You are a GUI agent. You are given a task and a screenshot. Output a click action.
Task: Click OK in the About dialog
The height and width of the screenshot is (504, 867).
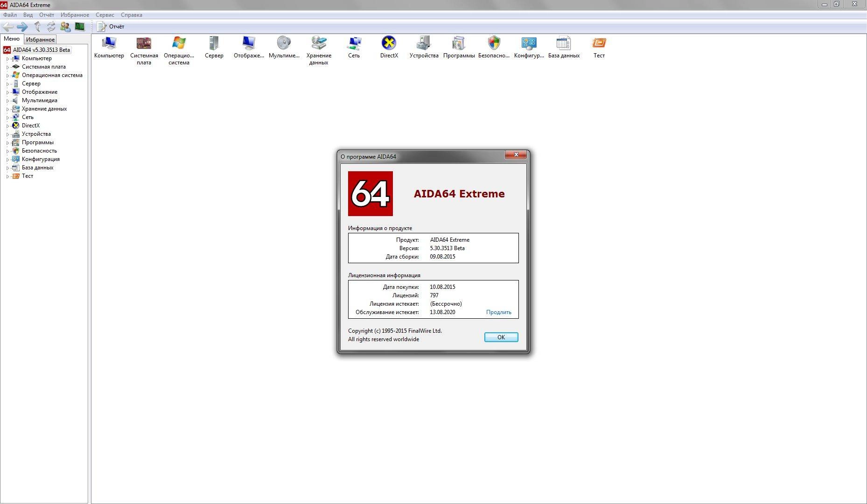point(501,337)
